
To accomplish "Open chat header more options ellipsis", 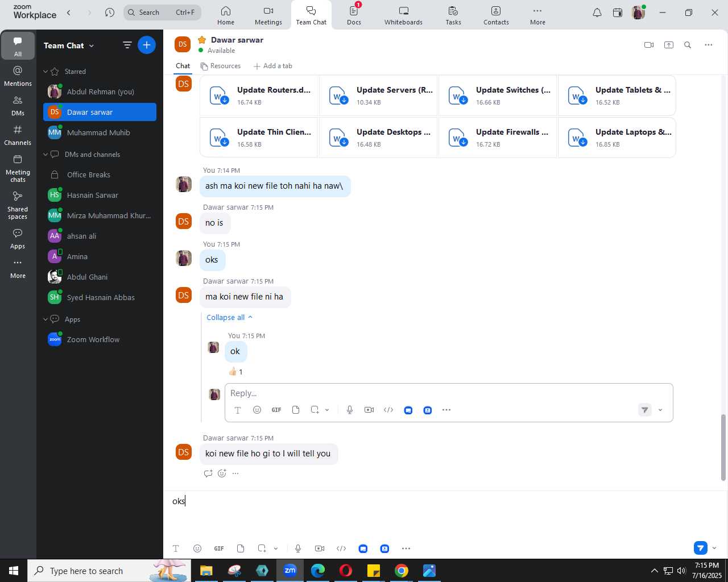I will click(x=709, y=45).
